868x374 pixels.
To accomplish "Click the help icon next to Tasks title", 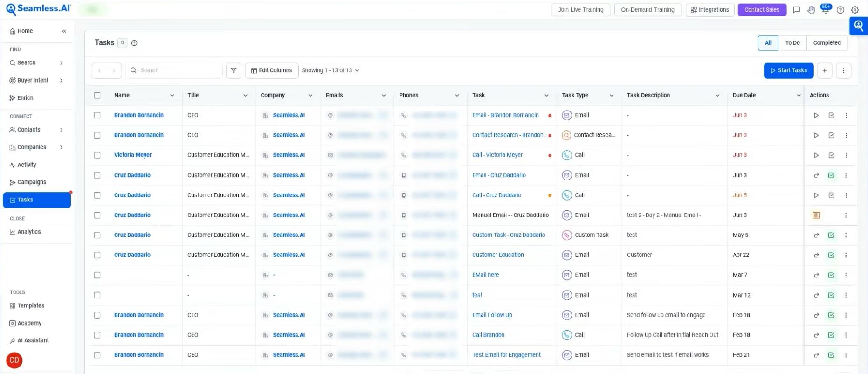I will 134,43.
